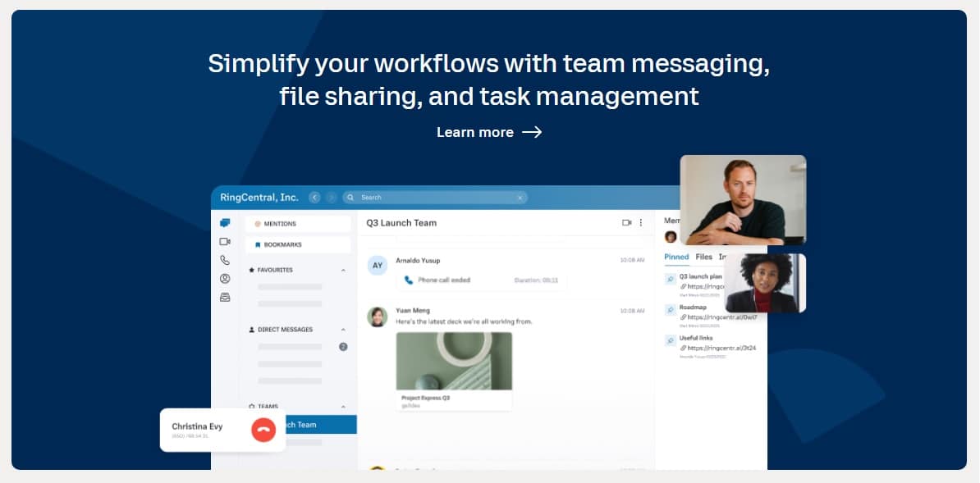The height and width of the screenshot is (483, 980).
Task: Switch to the Files tab
Action: 704,257
